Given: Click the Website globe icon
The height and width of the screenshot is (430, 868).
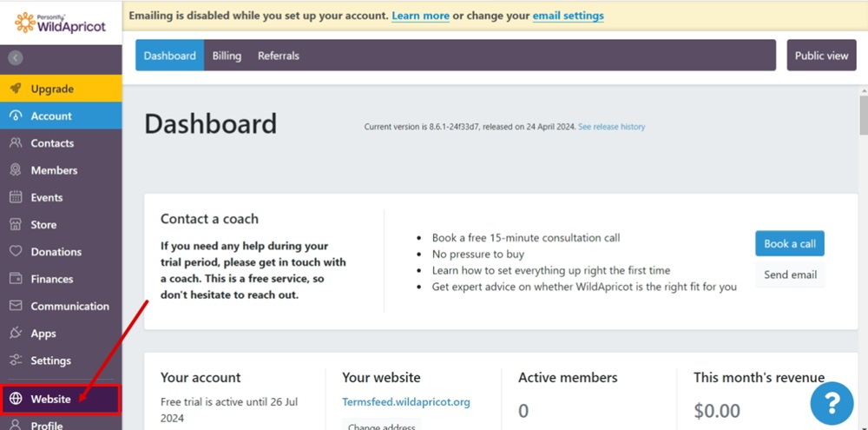Looking at the screenshot, I should (16, 399).
